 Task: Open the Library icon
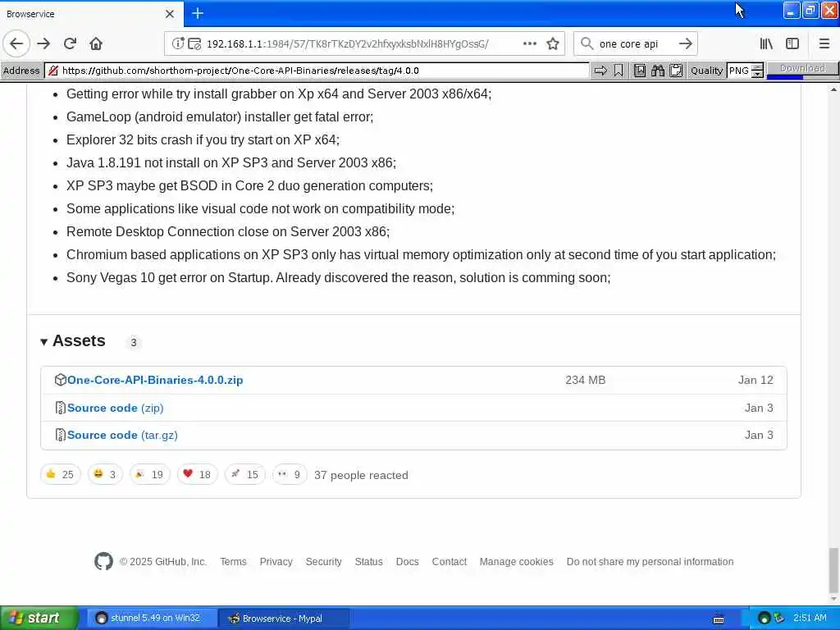(766, 43)
